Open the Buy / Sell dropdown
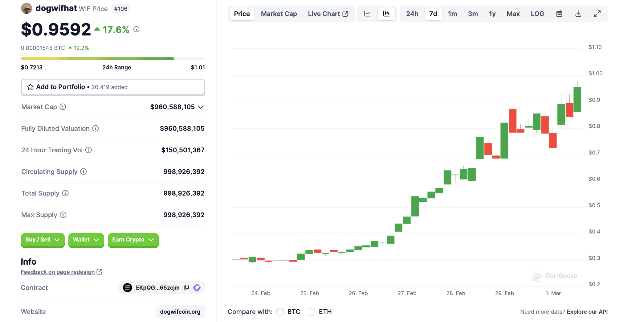 pos(43,240)
